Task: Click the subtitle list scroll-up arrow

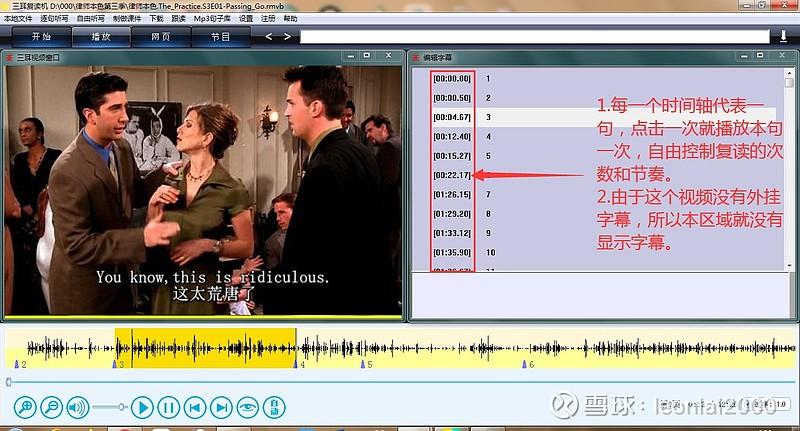Action: point(789,73)
